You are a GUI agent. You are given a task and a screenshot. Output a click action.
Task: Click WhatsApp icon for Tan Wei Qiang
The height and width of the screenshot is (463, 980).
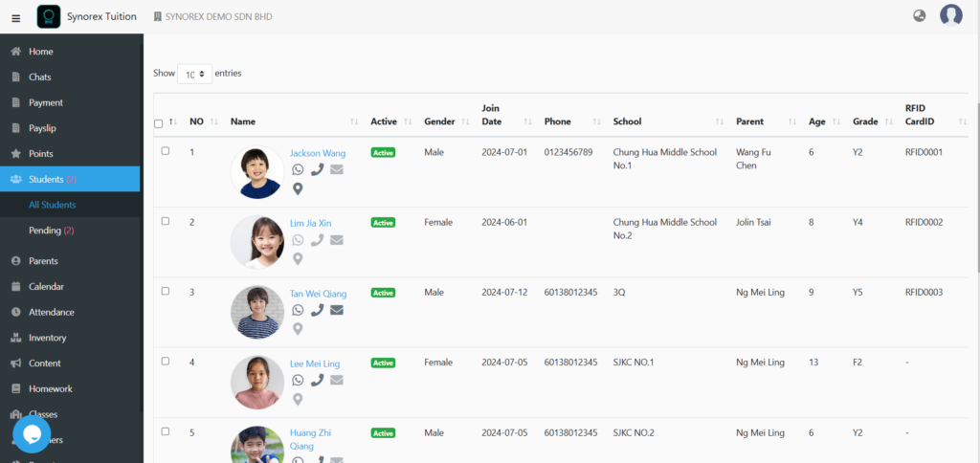(x=298, y=310)
